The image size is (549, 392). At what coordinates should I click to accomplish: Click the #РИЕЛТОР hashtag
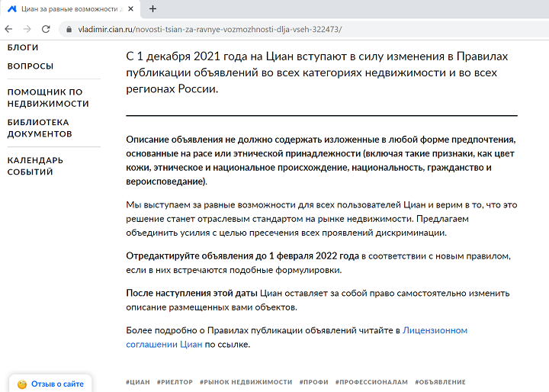tap(175, 382)
